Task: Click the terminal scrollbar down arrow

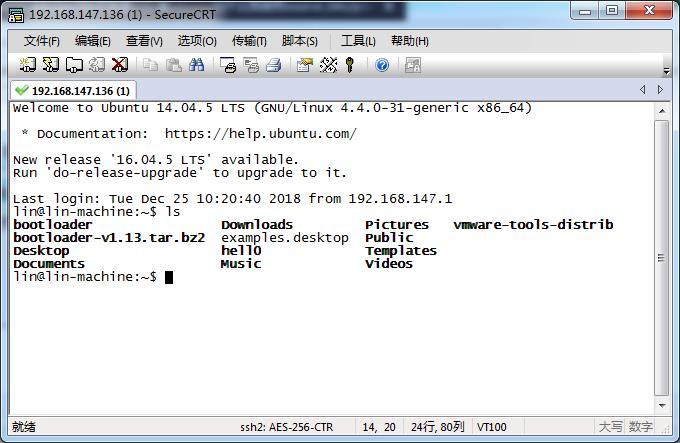Action: [662, 406]
